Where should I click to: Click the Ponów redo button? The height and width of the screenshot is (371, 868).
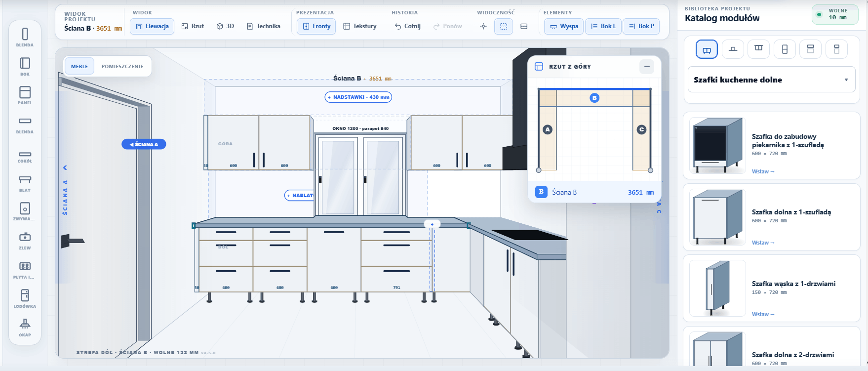(447, 26)
